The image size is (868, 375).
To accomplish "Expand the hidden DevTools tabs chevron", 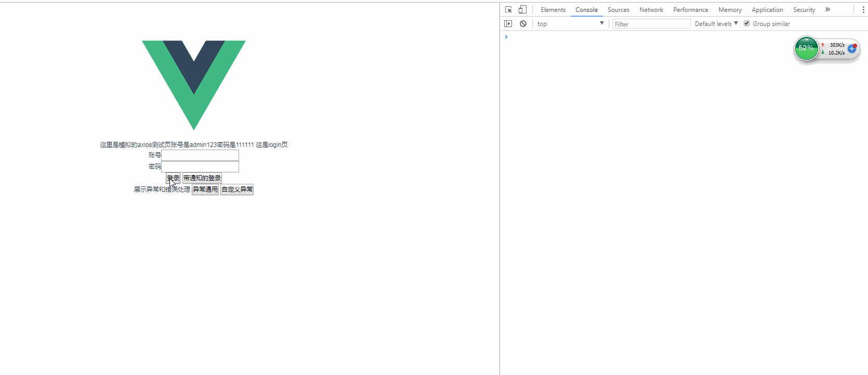I will pos(827,9).
